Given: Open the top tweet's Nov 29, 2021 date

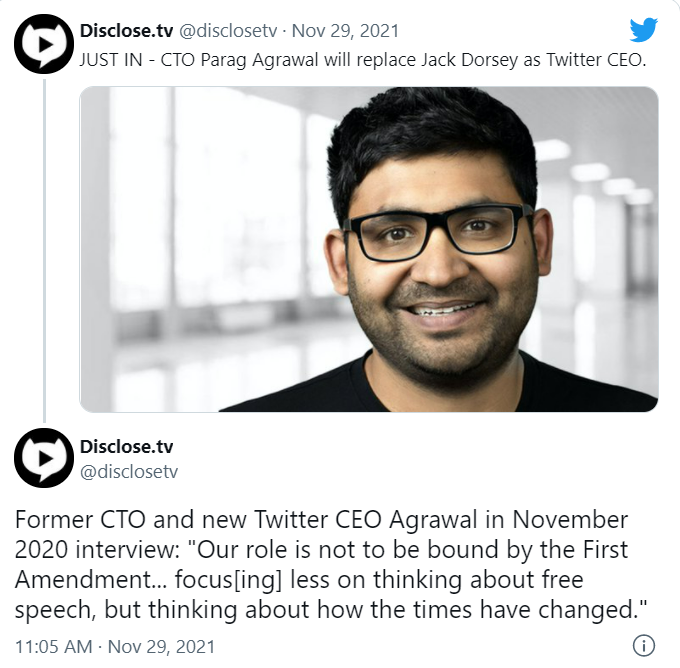Looking at the screenshot, I should coord(346,30).
